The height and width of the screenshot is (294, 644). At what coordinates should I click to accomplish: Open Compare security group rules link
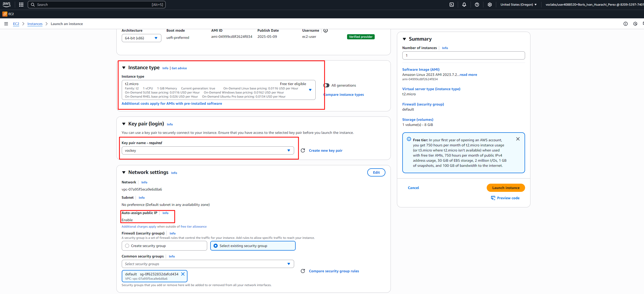click(334, 271)
